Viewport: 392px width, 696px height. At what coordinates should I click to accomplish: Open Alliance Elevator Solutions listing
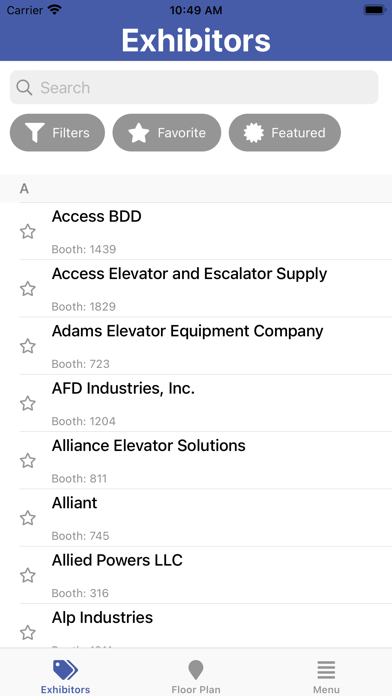point(206,460)
